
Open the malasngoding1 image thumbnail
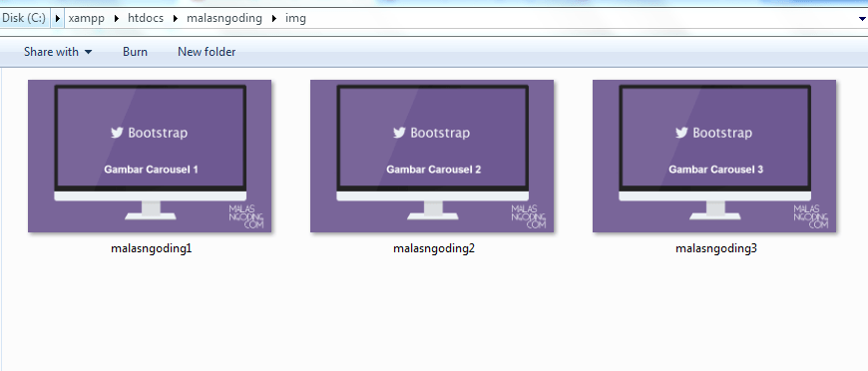pos(150,157)
